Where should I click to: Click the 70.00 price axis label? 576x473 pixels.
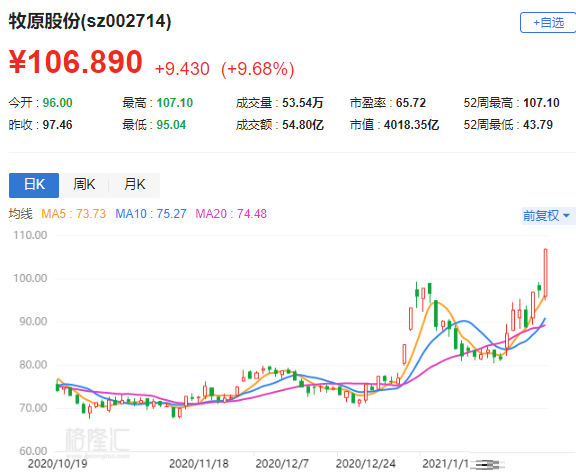pyautogui.click(x=33, y=408)
